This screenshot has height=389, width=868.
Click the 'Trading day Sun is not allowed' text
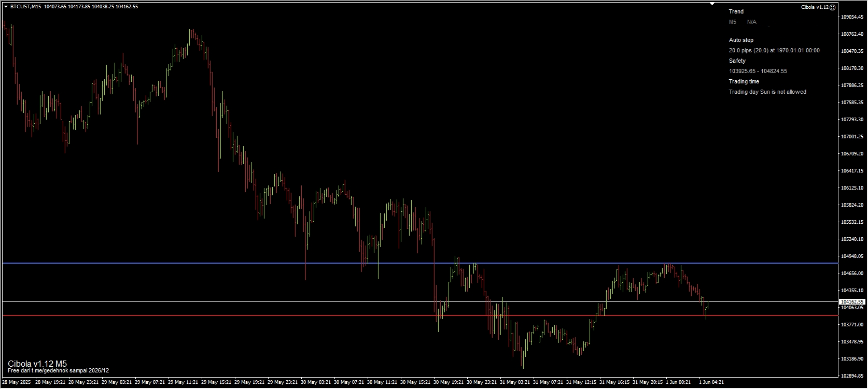767,92
